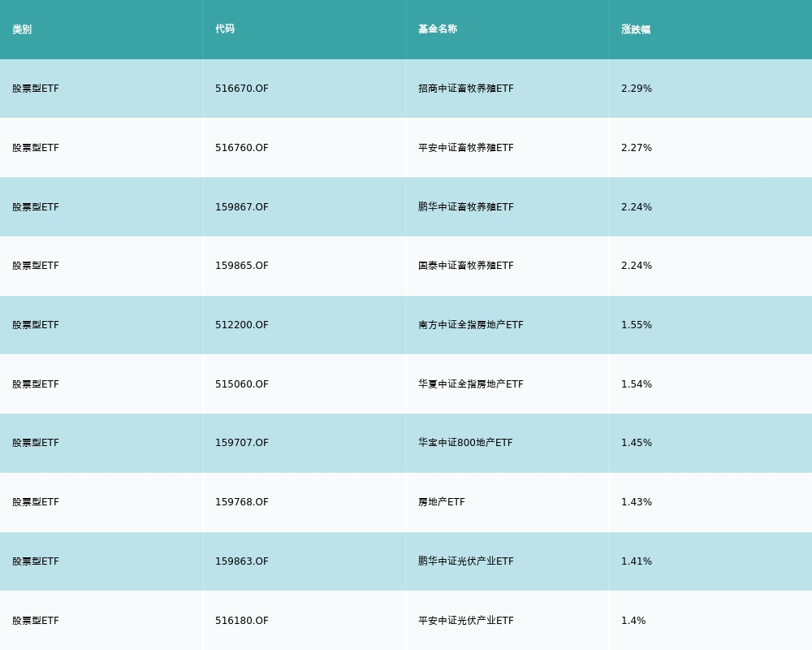
Task: Select 华夏中证全指房地产ETF fund name
Action: pos(471,384)
